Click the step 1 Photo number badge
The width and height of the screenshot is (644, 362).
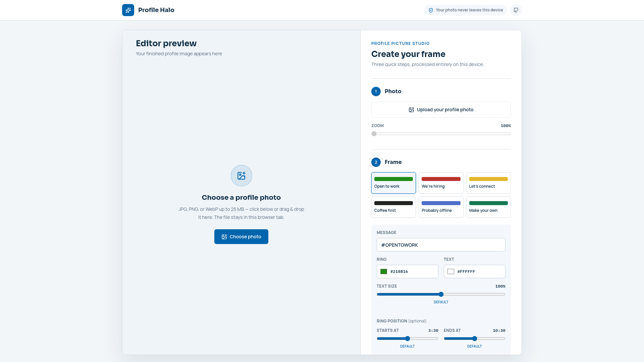(376, 92)
